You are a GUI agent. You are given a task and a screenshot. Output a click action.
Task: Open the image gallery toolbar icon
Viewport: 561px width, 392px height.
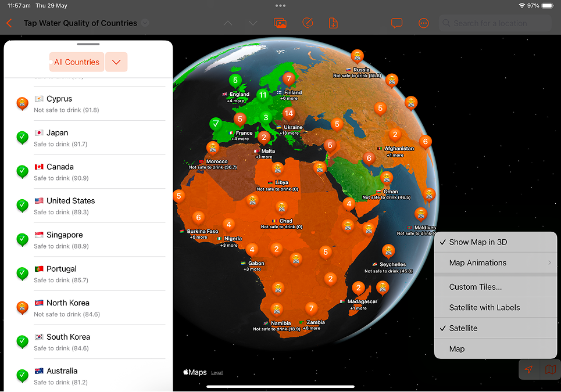point(280,23)
